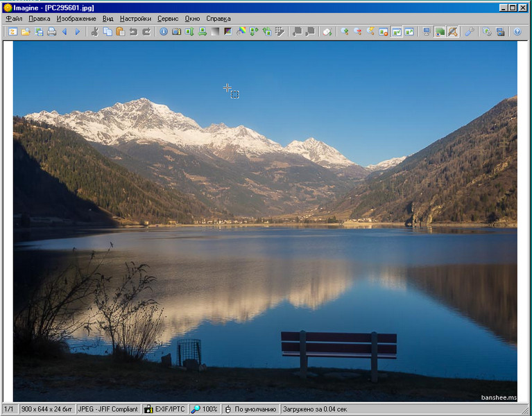
Task: Open the Настройки menu
Action: click(x=135, y=19)
